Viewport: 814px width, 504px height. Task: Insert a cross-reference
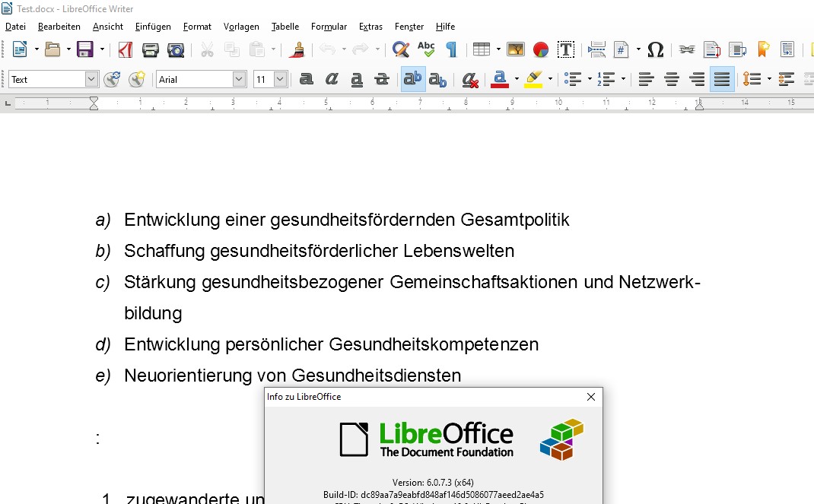point(787,49)
